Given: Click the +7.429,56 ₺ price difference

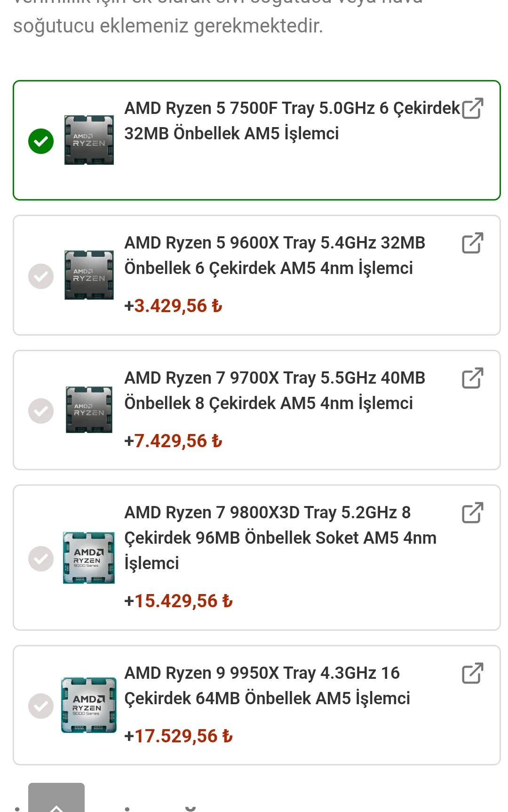Looking at the screenshot, I should tap(173, 441).
